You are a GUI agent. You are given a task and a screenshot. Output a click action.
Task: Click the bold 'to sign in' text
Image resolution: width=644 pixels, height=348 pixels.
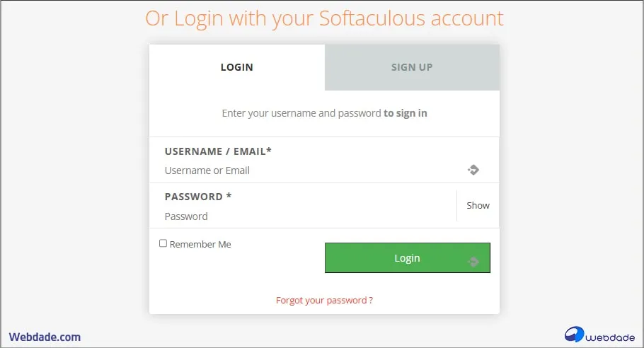406,113
